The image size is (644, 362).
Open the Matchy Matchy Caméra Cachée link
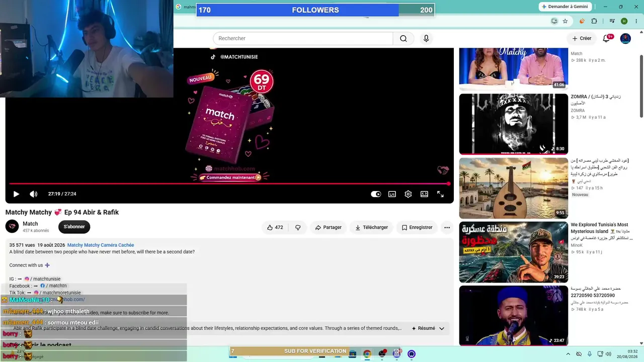point(101,245)
